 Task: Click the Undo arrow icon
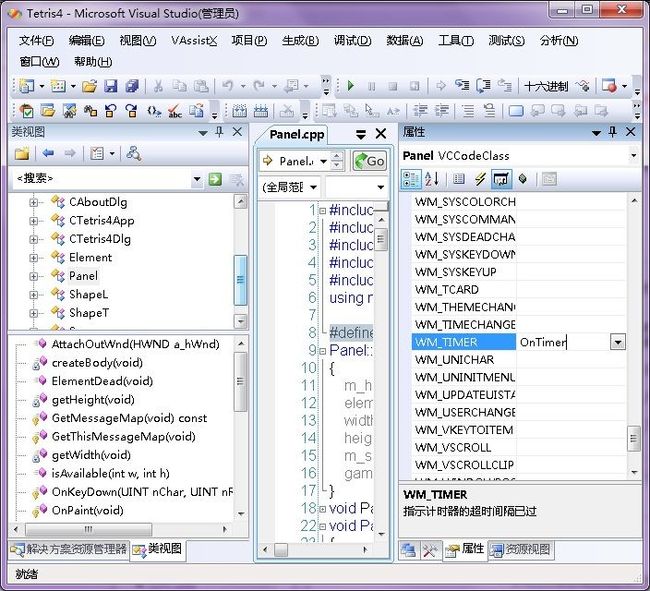pos(227,86)
